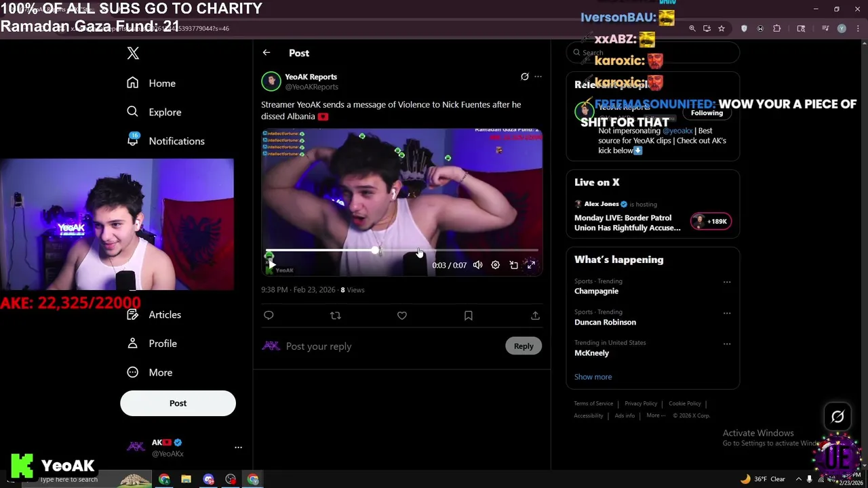
Task: Open Articles in the sidebar
Action: point(165,314)
